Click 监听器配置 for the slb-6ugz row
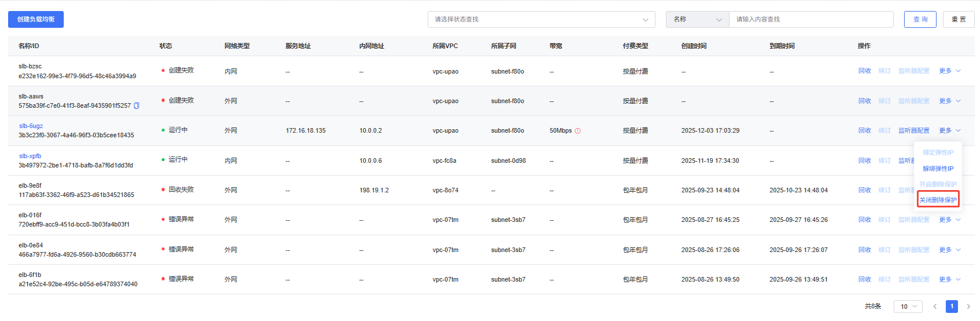The height and width of the screenshot is (321, 980). point(914,131)
